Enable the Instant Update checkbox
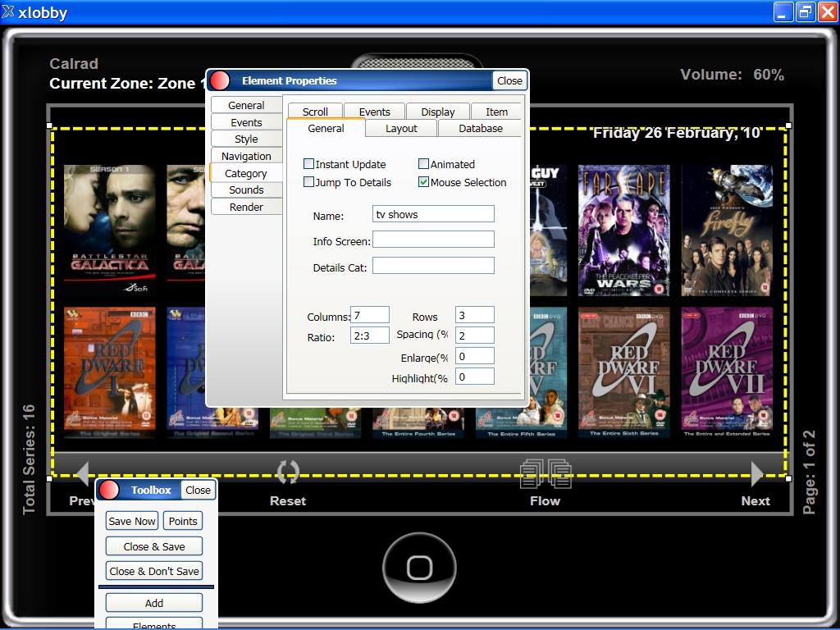 308,164
